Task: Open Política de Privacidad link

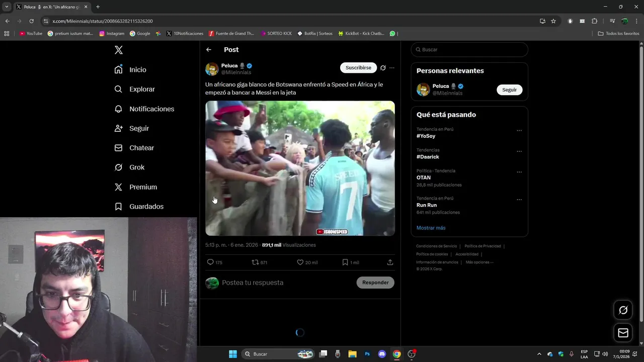Action: click(482, 246)
